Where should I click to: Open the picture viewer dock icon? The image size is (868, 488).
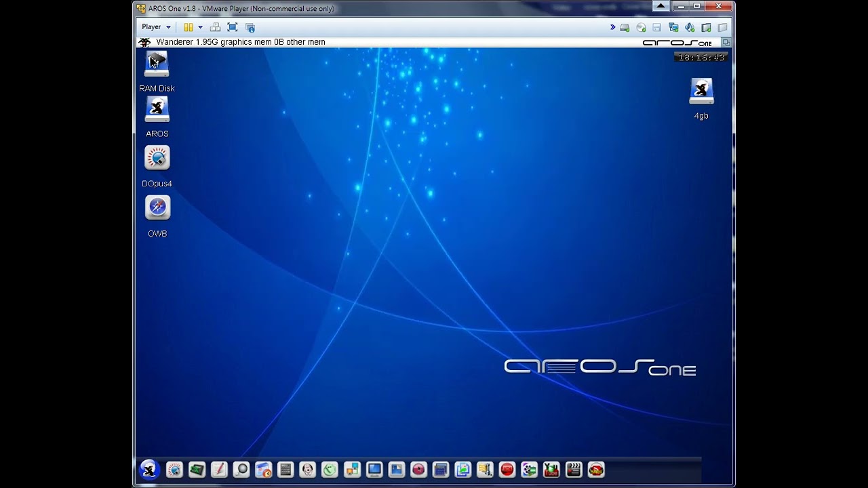397,469
